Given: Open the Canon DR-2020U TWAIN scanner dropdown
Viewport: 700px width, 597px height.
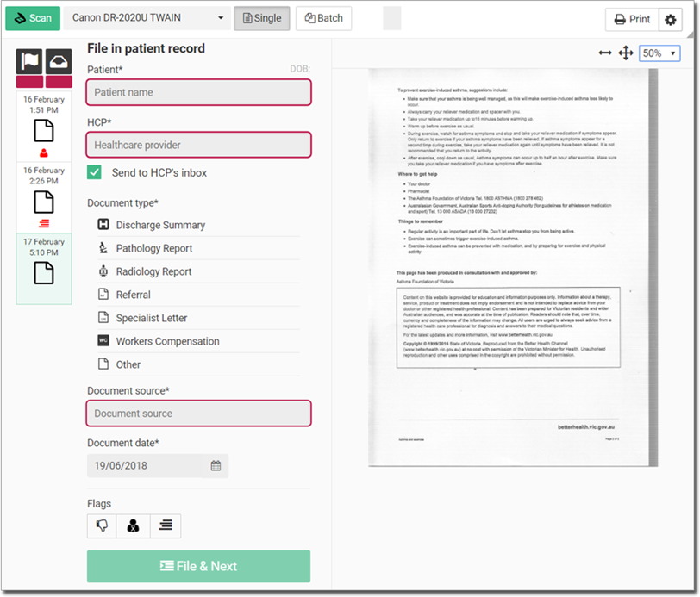Looking at the screenshot, I should click(147, 18).
